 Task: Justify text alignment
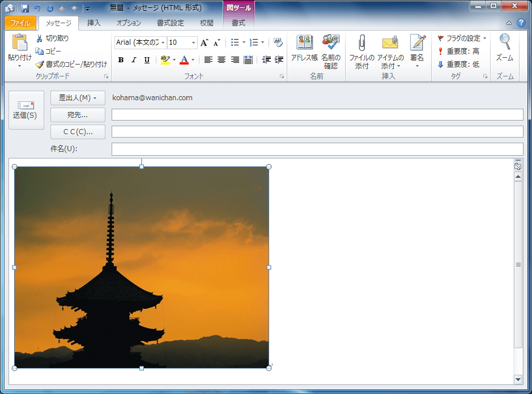[248, 60]
